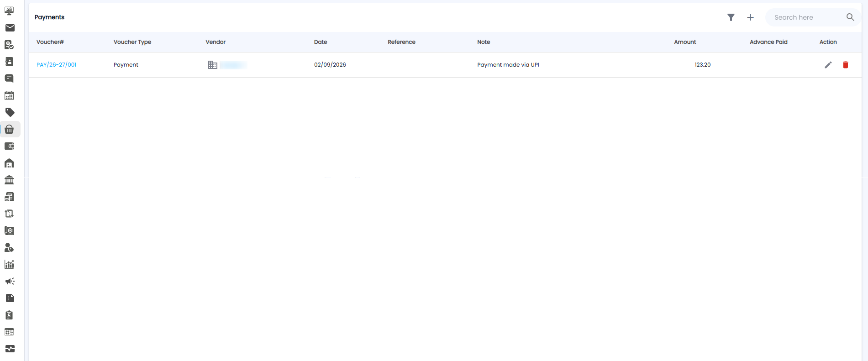
Task: Select the date cell 02/09/2026
Action: point(330,65)
